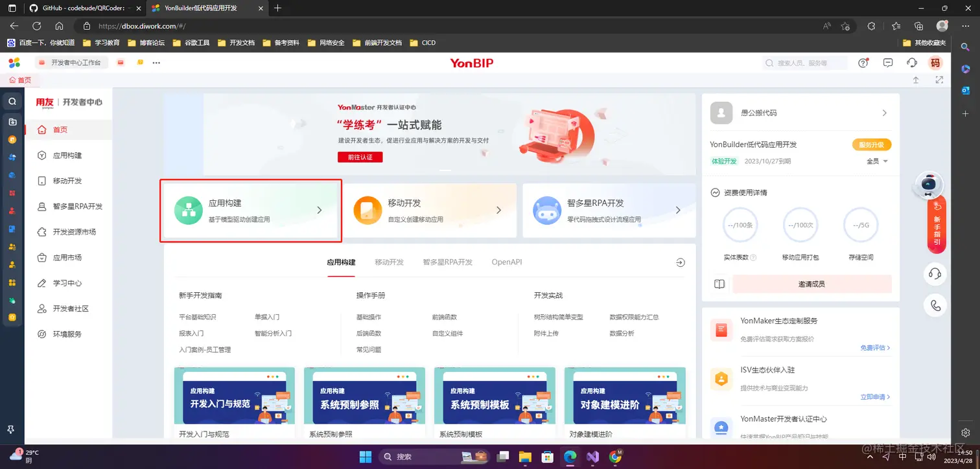Click the fullscreen expand icon below the header
980x469 pixels.
point(939,80)
